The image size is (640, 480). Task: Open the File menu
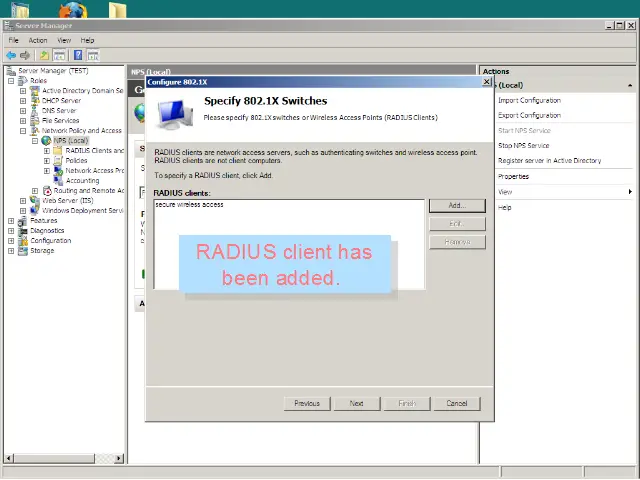click(x=13, y=40)
